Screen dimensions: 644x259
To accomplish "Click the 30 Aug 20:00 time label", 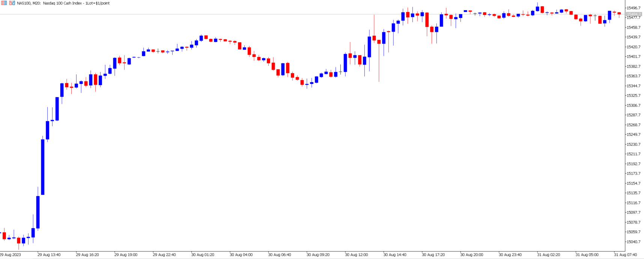I will [472, 255].
